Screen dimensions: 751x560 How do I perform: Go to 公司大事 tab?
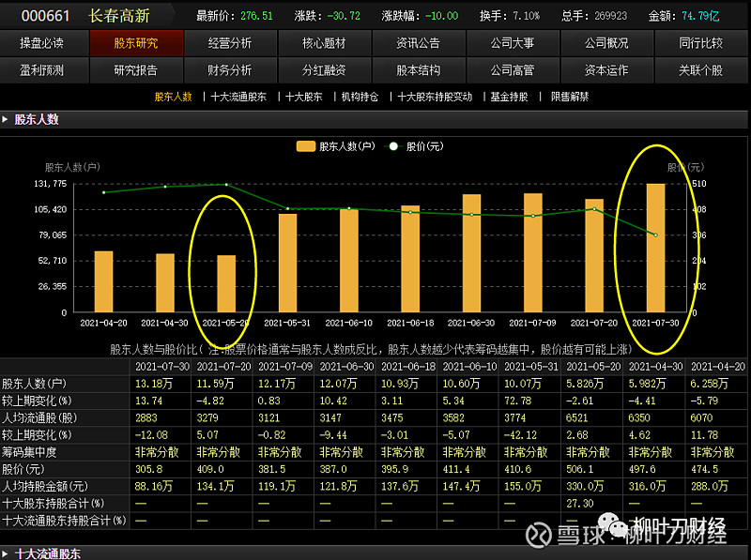pos(512,43)
